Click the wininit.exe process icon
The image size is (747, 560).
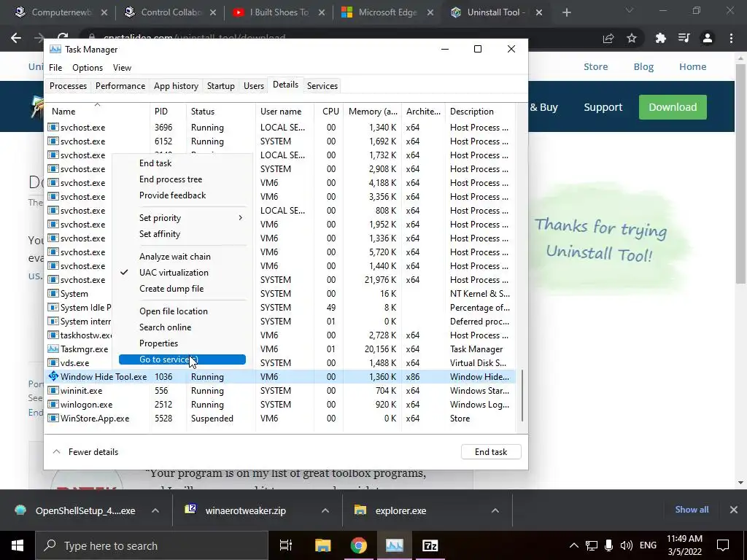pyautogui.click(x=53, y=390)
